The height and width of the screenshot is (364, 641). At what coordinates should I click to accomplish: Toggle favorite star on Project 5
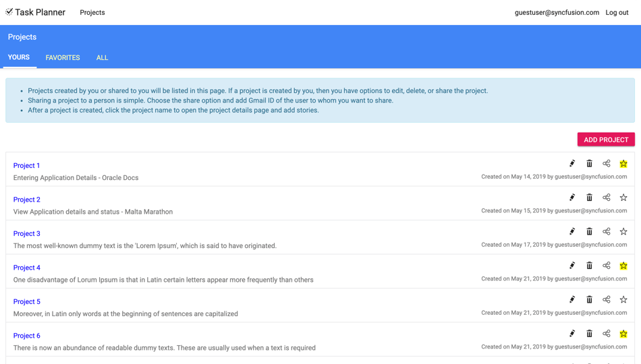(623, 299)
